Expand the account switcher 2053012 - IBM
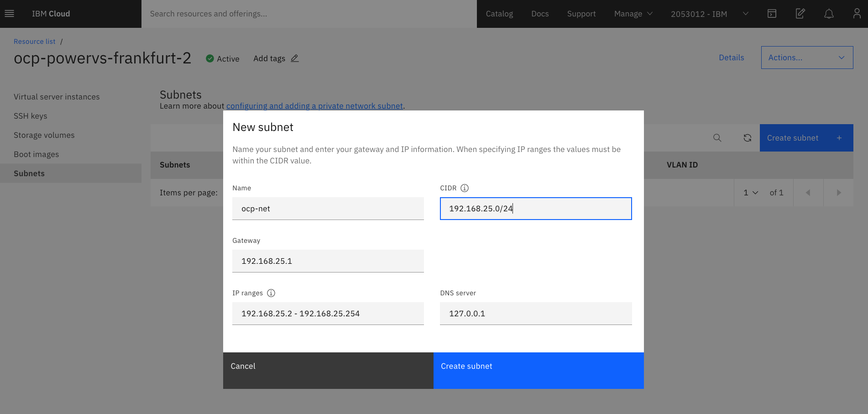This screenshot has height=414, width=868. point(710,14)
